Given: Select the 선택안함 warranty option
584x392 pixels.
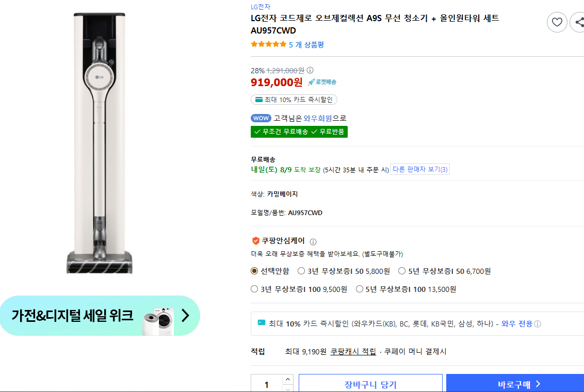Looking at the screenshot, I should tap(253, 271).
